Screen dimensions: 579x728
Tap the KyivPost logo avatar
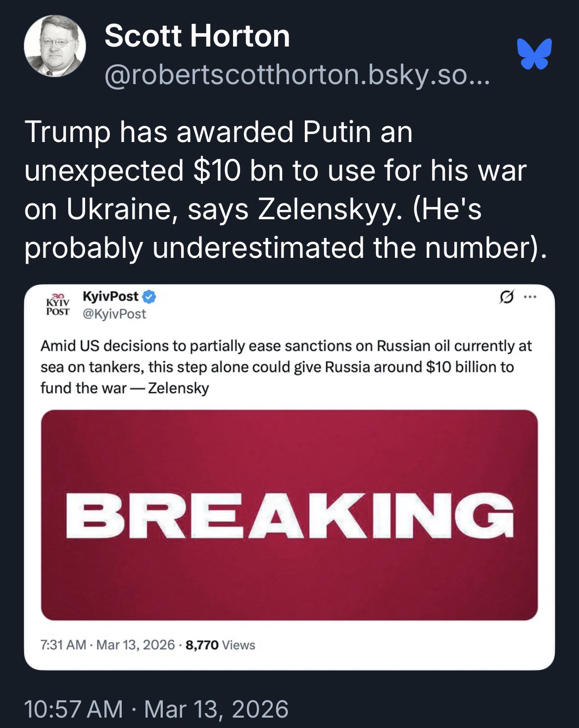click(58, 304)
